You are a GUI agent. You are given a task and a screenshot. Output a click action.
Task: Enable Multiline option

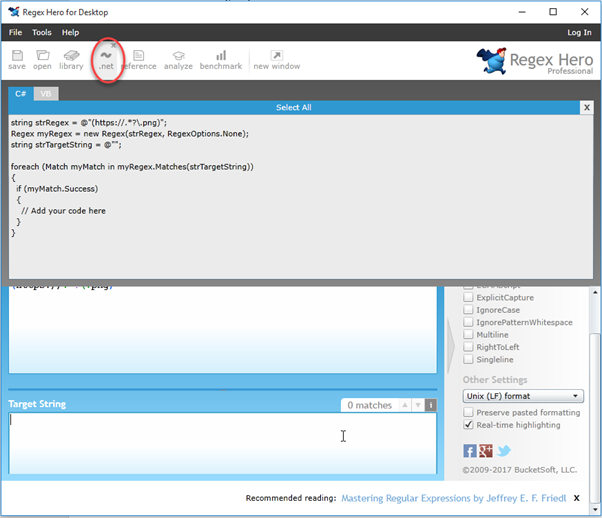click(x=468, y=334)
